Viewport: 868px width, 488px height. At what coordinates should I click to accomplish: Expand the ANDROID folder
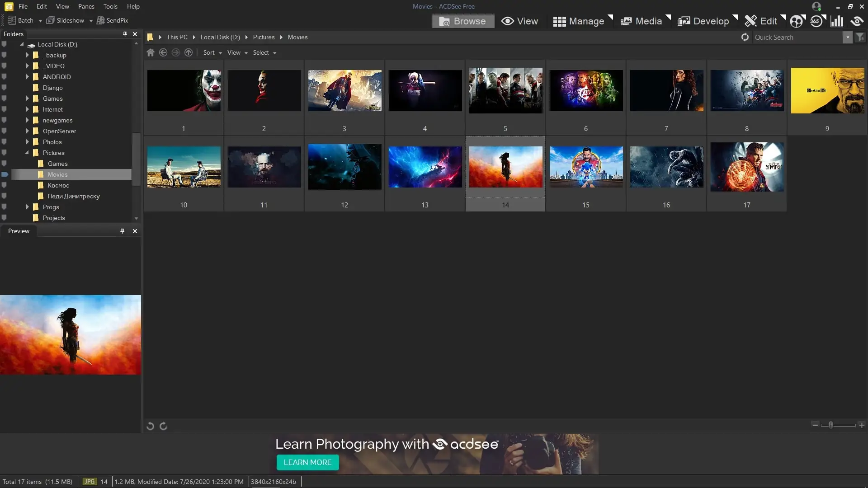pos(27,77)
